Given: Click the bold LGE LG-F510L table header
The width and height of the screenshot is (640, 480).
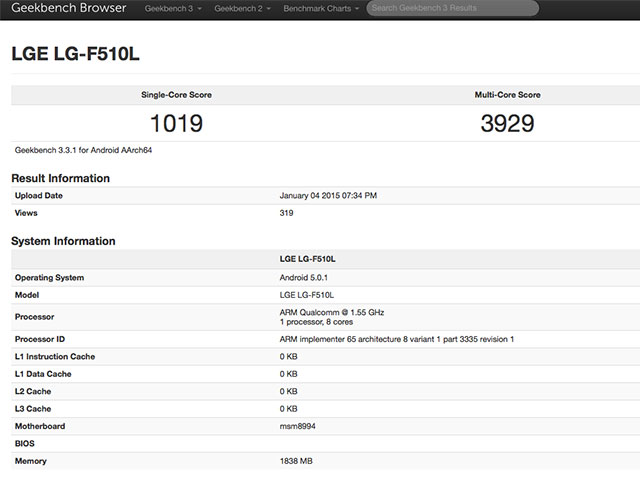Looking at the screenshot, I should (308, 259).
